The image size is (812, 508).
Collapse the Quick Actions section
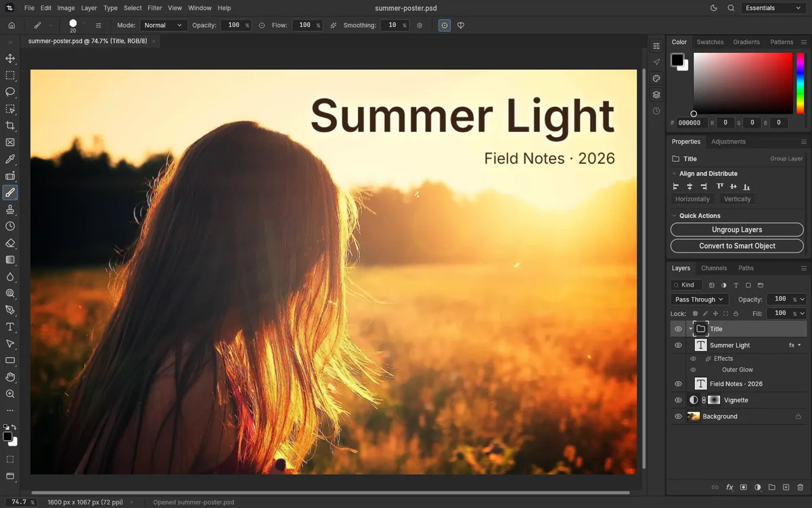tap(675, 216)
